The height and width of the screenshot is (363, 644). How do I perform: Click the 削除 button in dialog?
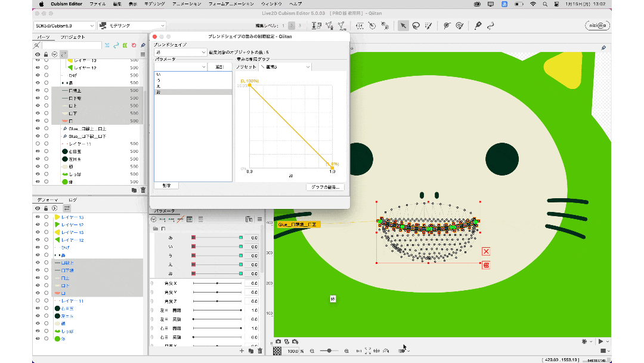tap(166, 186)
